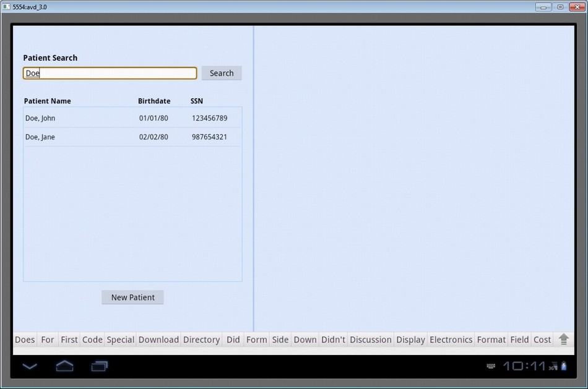Choose the "Discussion" word suggestion

pos(371,340)
